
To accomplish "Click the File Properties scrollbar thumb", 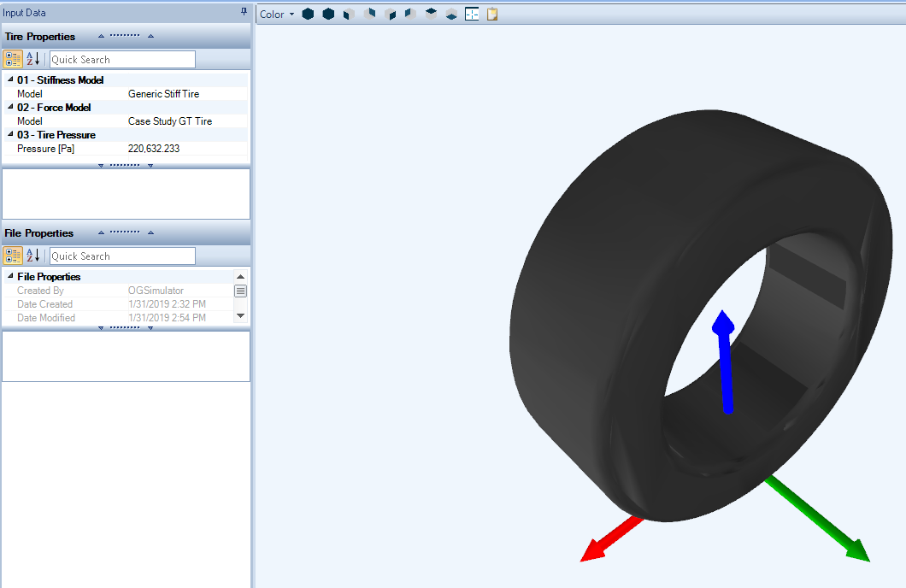I will [x=240, y=291].
